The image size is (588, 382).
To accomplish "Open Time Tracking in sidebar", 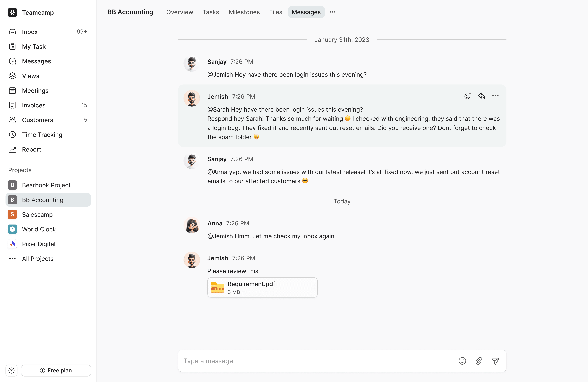I will (x=42, y=135).
